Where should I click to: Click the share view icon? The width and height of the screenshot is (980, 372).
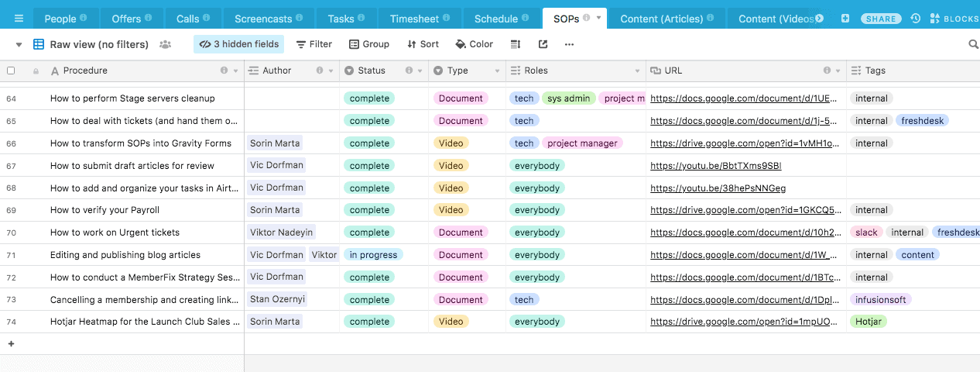(x=543, y=45)
